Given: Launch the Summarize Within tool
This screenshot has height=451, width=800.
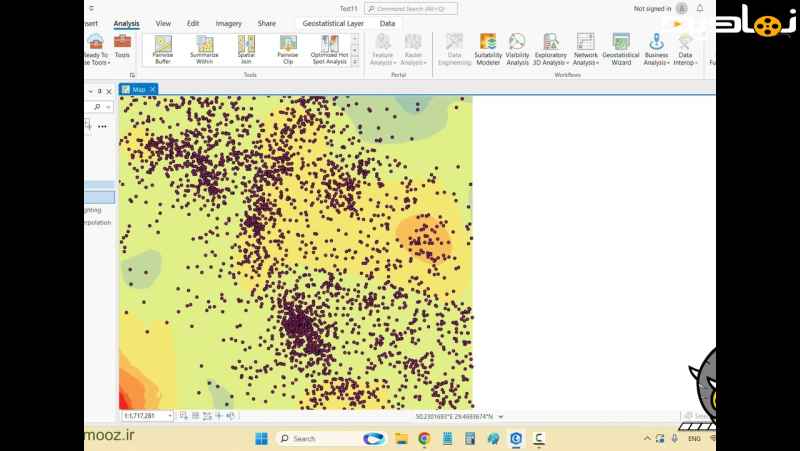Looking at the screenshot, I should point(204,49).
